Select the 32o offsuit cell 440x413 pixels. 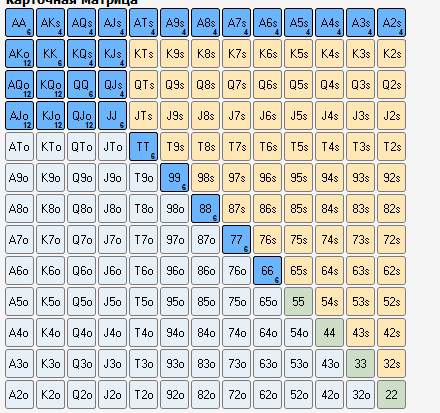pyautogui.click(x=360, y=395)
